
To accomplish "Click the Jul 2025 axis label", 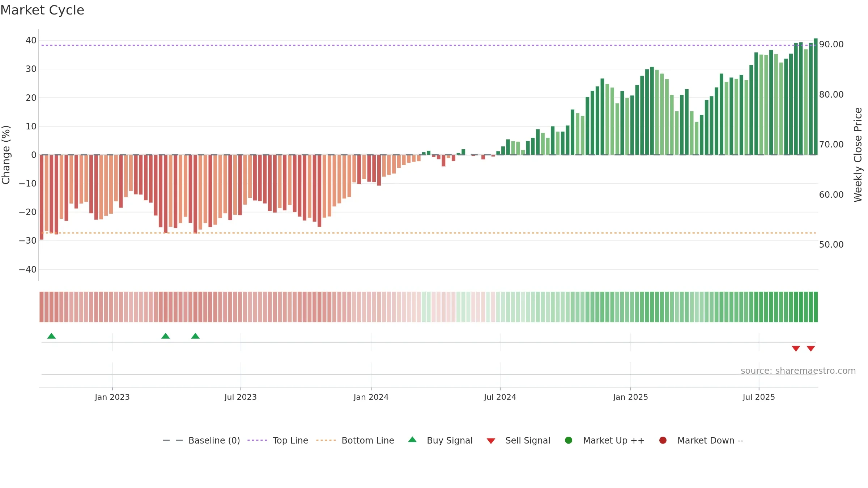I will (759, 397).
